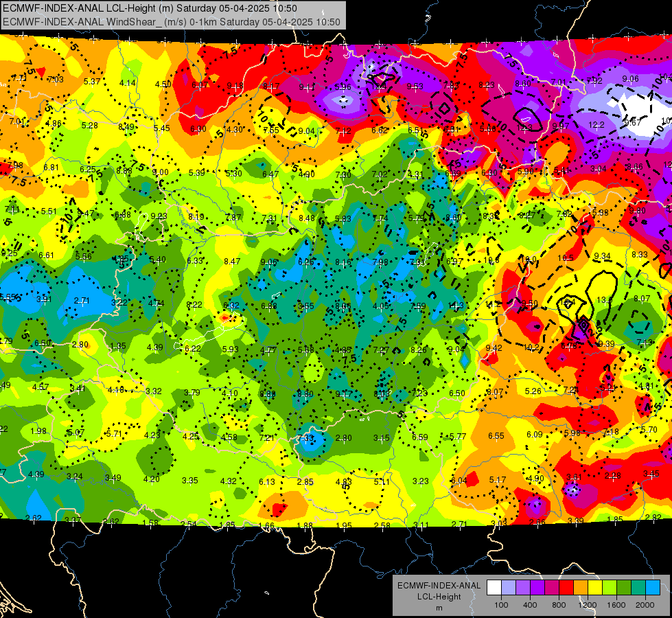The height and width of the screenshot is (618, 672).
Task: Click the legend tick label 100
Action: [x=501, y=605]
